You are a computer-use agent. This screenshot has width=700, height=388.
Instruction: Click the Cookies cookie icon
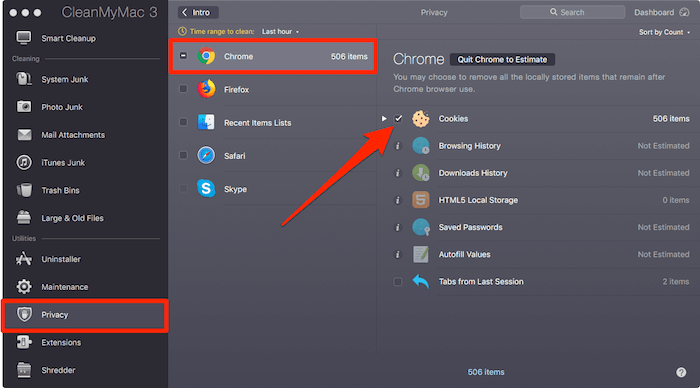tap(421, 119)
